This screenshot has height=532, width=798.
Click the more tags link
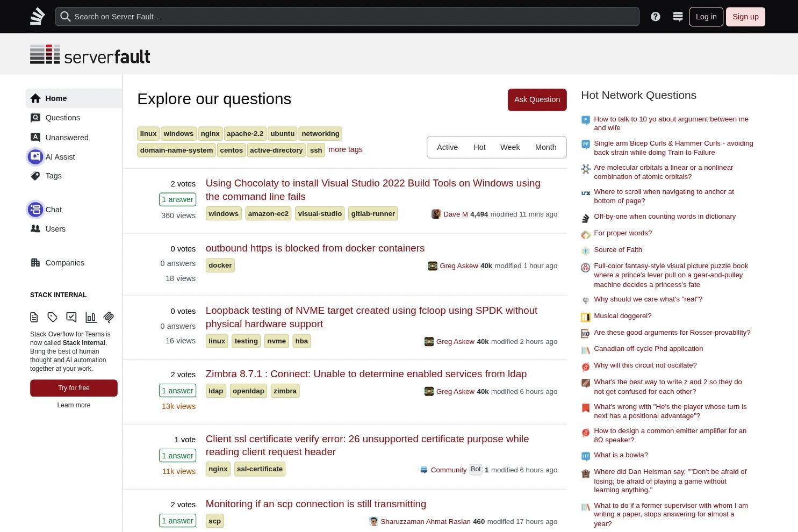pos(346,149)
